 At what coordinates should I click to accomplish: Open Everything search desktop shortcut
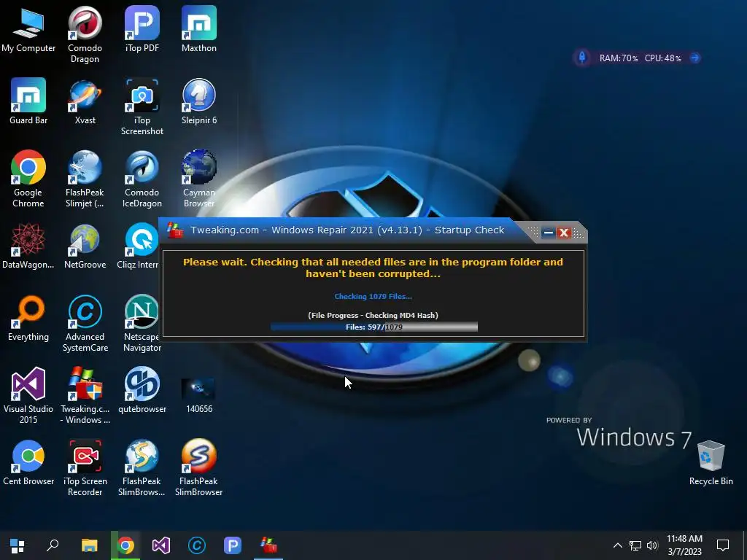28,319
